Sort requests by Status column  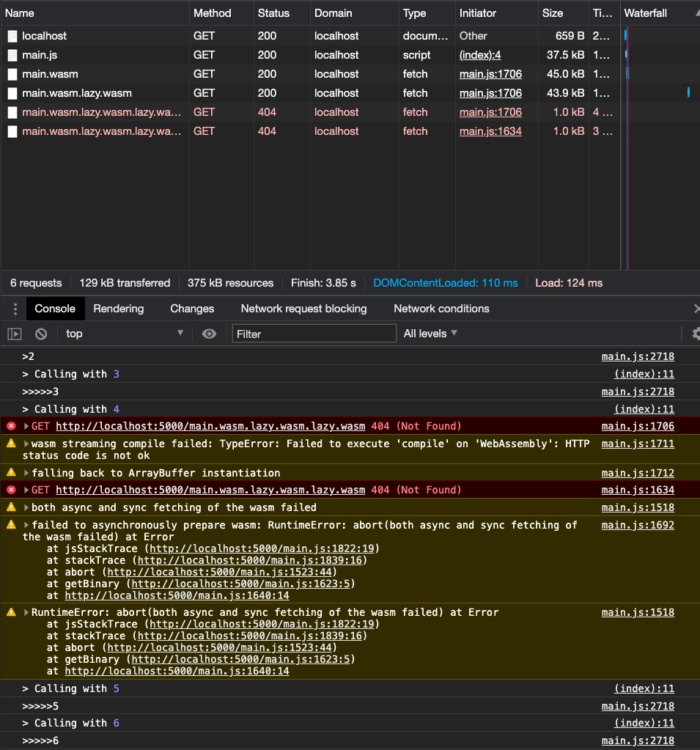pos(282,13)
